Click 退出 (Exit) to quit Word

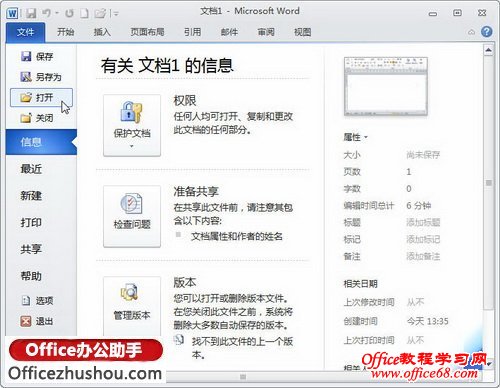(37, 321)
